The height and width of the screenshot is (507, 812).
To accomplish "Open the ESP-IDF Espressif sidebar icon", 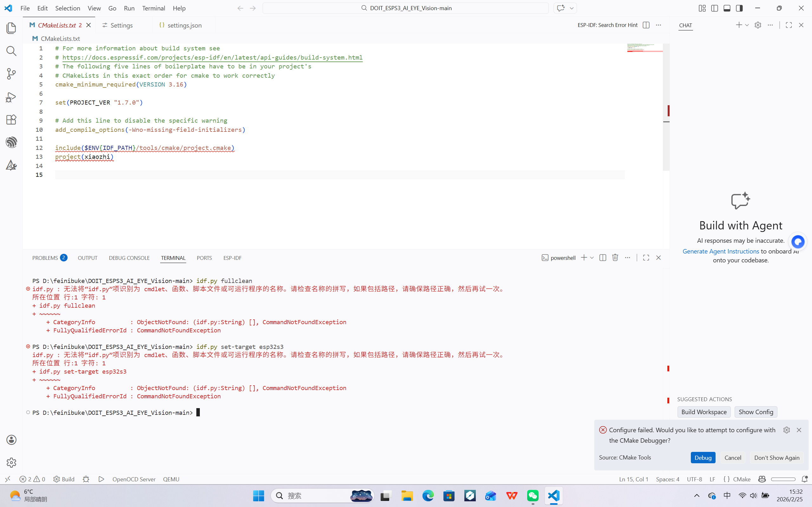I will [x=11, y=142].
